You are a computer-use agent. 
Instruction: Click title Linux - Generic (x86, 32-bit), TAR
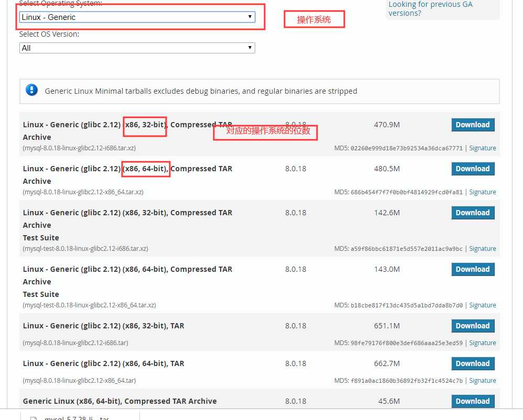coord(103,326)
